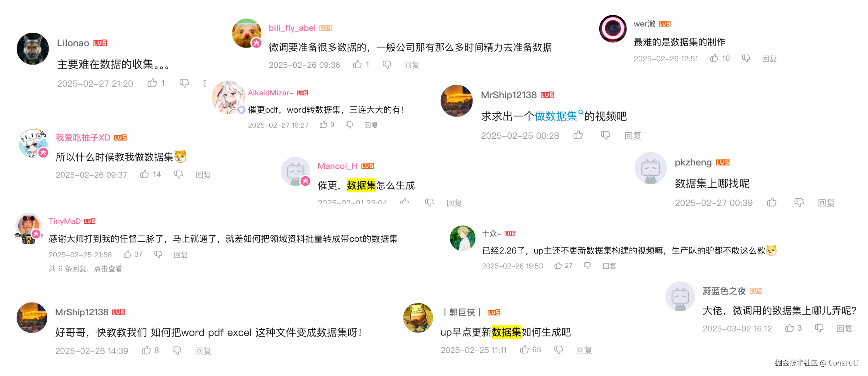Click Lilonao's wolf avatar
This screenshot has height=376, width=868.
coord(33,49)
